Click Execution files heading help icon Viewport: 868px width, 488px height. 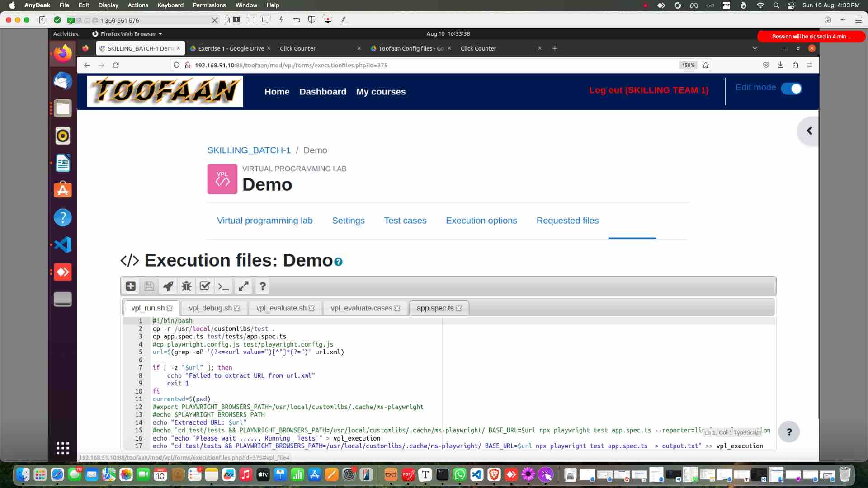(x=338, y=262)
